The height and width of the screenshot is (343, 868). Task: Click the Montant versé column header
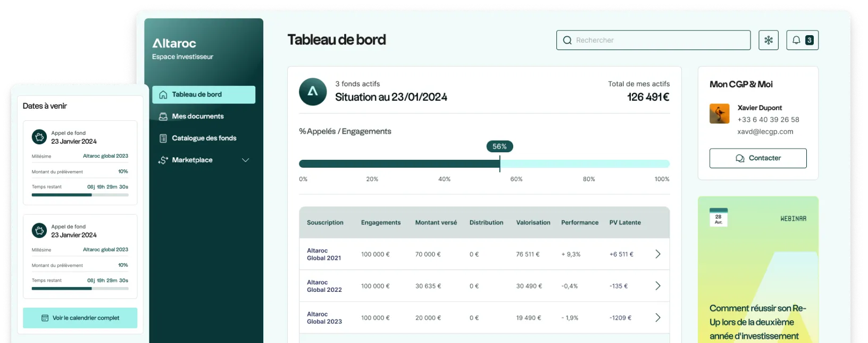(436, 223)
